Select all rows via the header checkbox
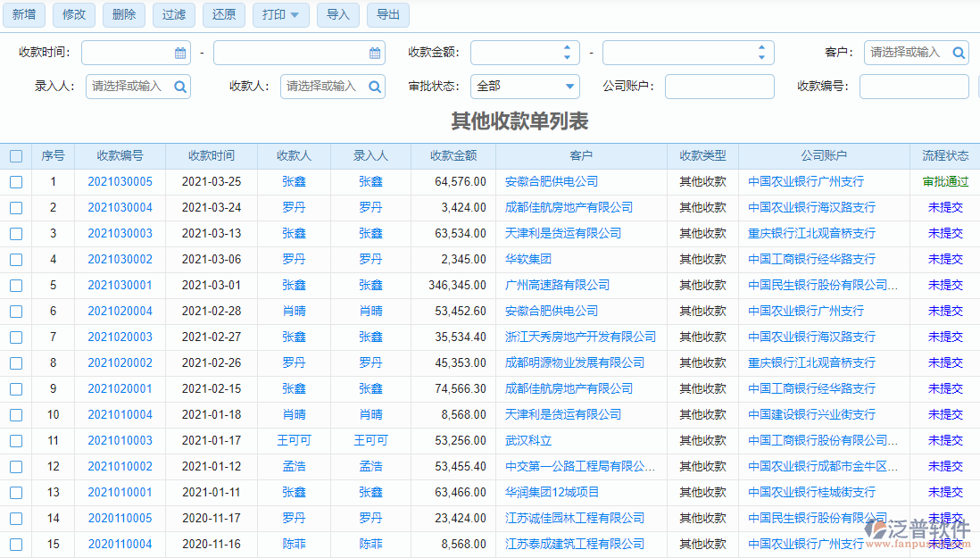This screenshot has width=980, height=558. [x=16, y=155]
